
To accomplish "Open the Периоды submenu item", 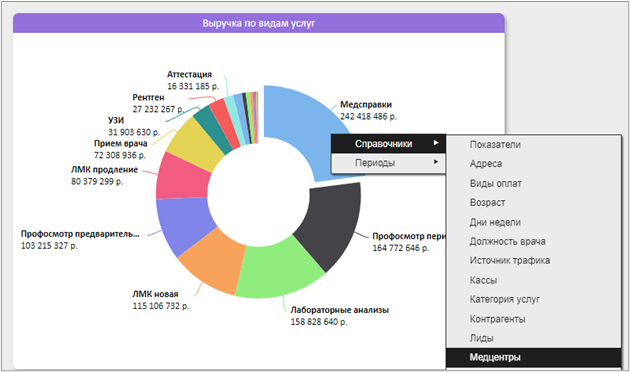I will click(x=388, y=163).
